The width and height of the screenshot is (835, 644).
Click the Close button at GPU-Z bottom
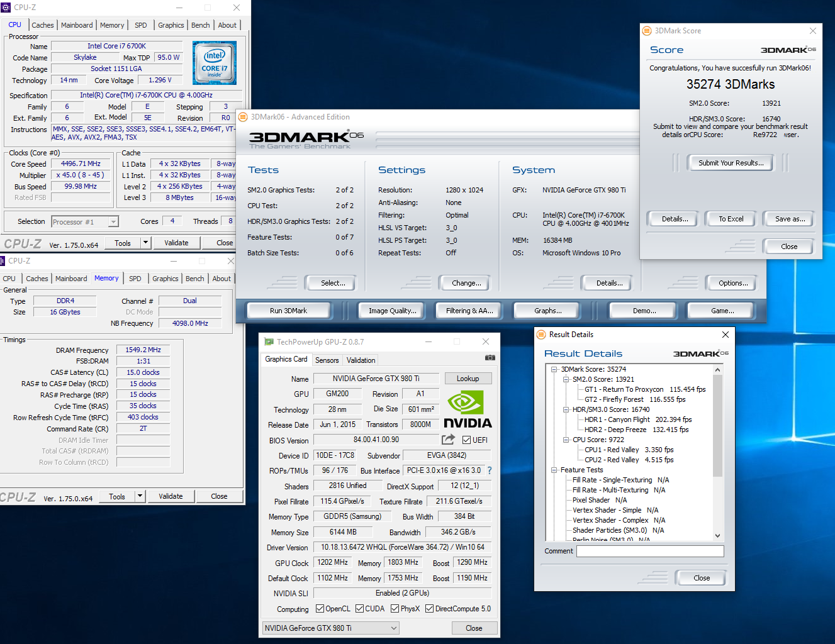point(474,628)
